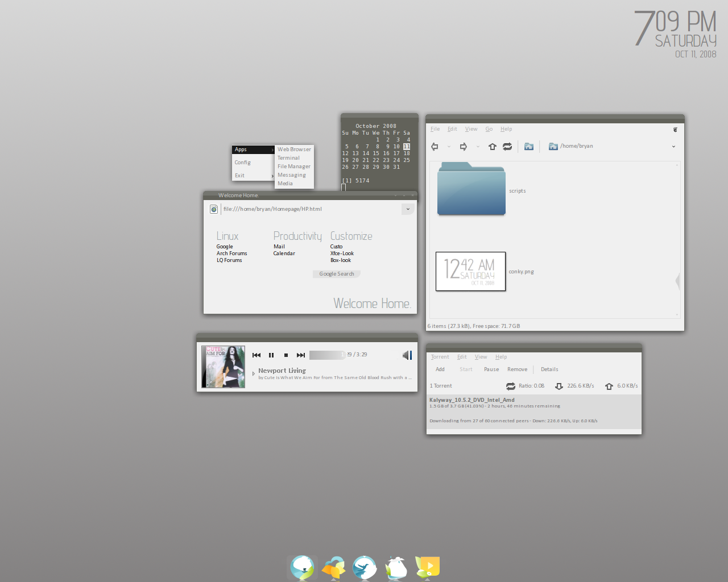Open the Xfce-Look link
This screenshot has height=582, width=728.
pyautogui.click(x=342, y=253)
